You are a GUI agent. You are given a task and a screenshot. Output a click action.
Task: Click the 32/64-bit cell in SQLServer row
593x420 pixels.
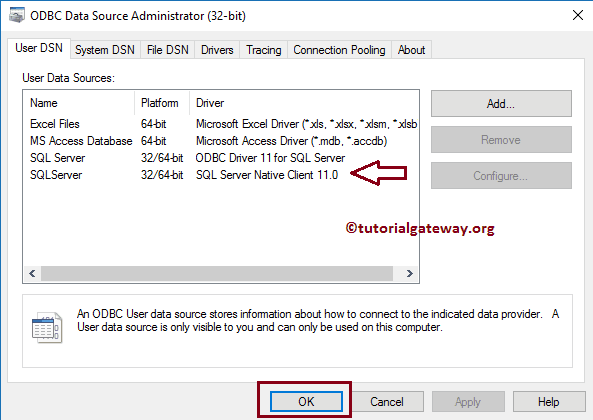pos(162,175)
